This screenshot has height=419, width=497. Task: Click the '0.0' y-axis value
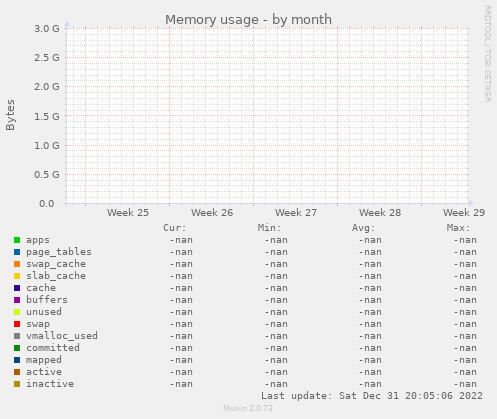point(47,203)
